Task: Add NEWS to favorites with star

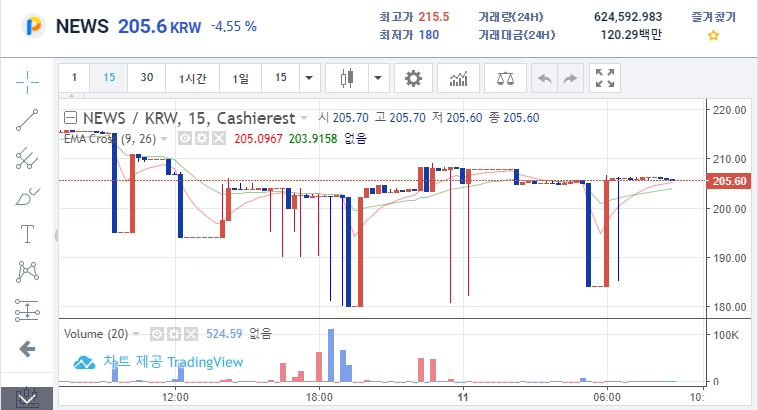Action: coord(713,35)
